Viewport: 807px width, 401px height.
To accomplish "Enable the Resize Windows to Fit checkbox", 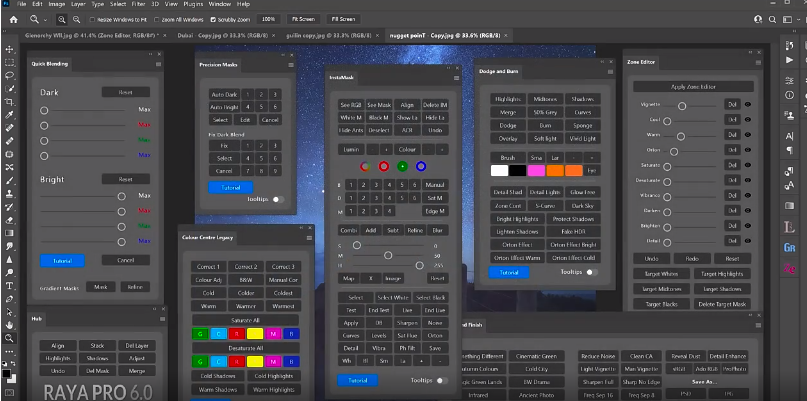I will coord(94,19).
